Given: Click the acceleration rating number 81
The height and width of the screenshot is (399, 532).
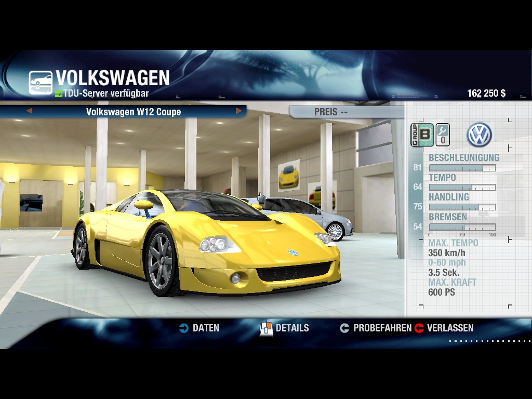Looking at the screenshot, I should tap(417, 168).
